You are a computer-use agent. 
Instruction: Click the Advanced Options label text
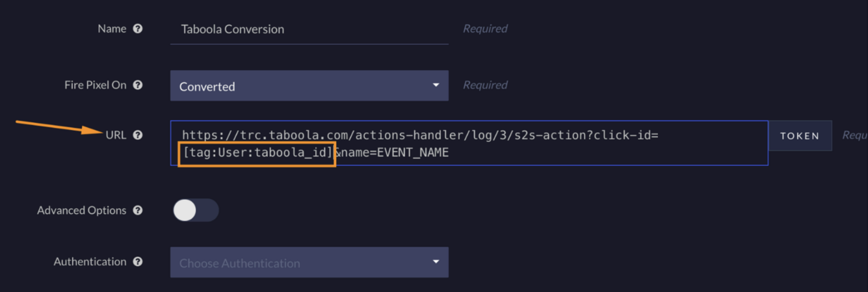(82, 211)
